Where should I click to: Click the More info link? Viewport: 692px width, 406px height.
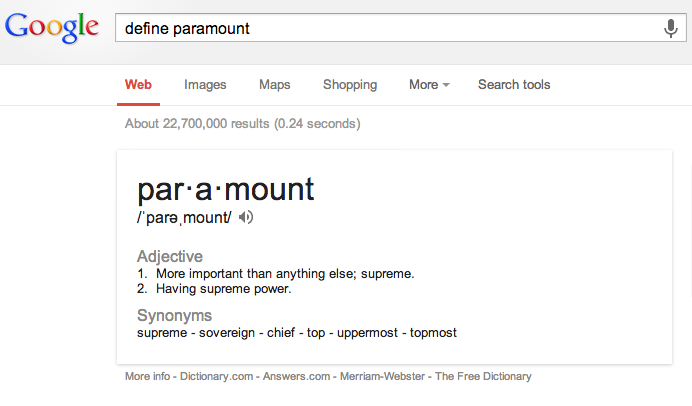pos(148,377)
